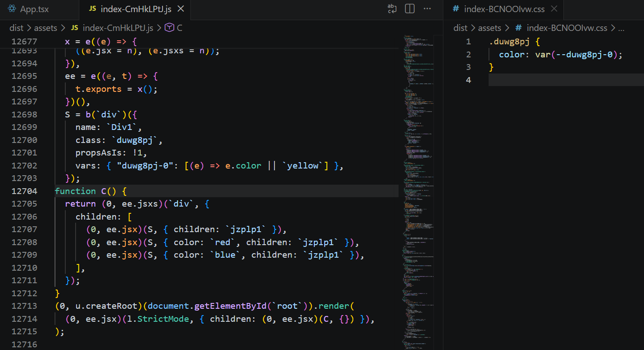Expand the 'assets' breadcrumb in left editor

(x=46, y=28)
